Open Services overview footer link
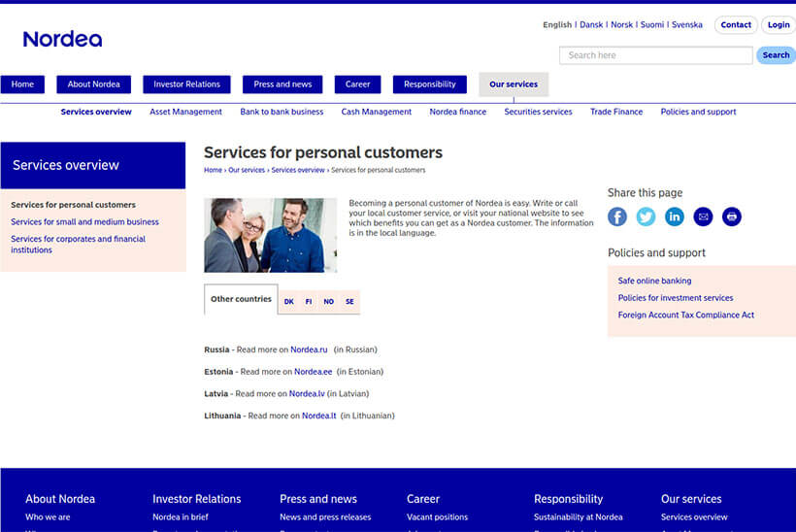The image size is (796, 532). pyautogui.click(x=694, y=517)
